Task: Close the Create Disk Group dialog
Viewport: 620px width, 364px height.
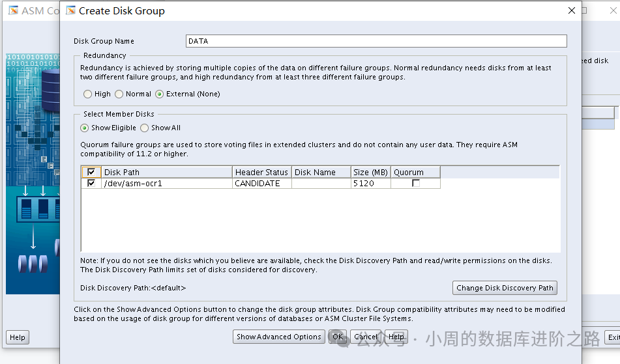Action: [572, 10]
